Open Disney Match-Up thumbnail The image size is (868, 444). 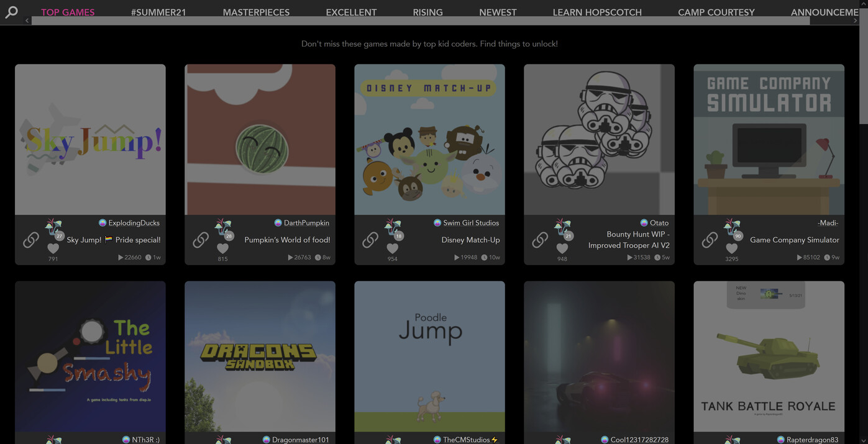pos(429,140)
